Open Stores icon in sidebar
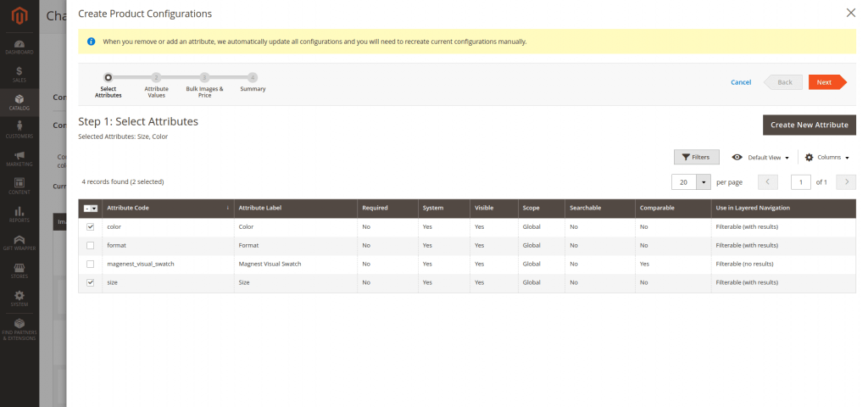Viewport: 868px width, 407px height. click(x=19, y=271)
